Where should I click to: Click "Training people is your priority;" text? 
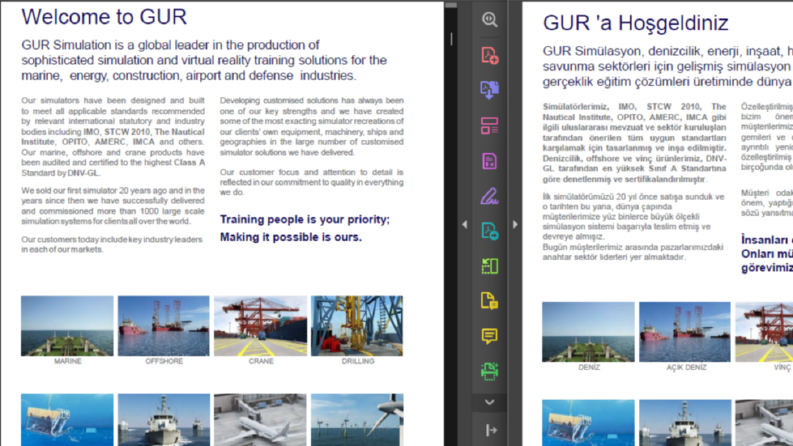[304, 219]
